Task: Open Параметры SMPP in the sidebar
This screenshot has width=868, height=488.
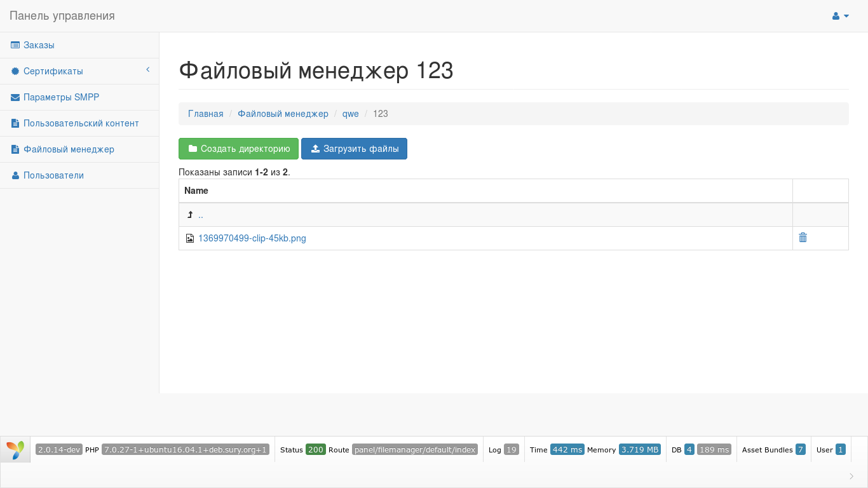Action: (79, 97)
